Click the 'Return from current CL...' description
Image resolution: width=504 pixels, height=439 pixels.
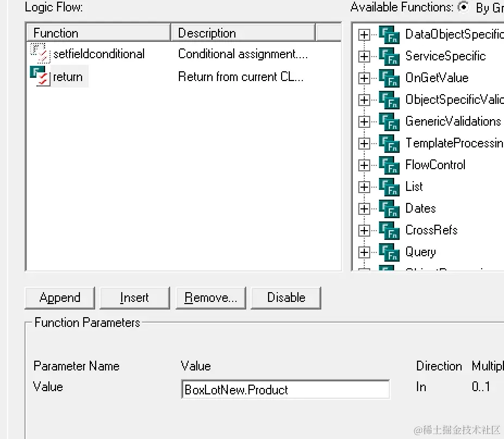tap(241, 77)
